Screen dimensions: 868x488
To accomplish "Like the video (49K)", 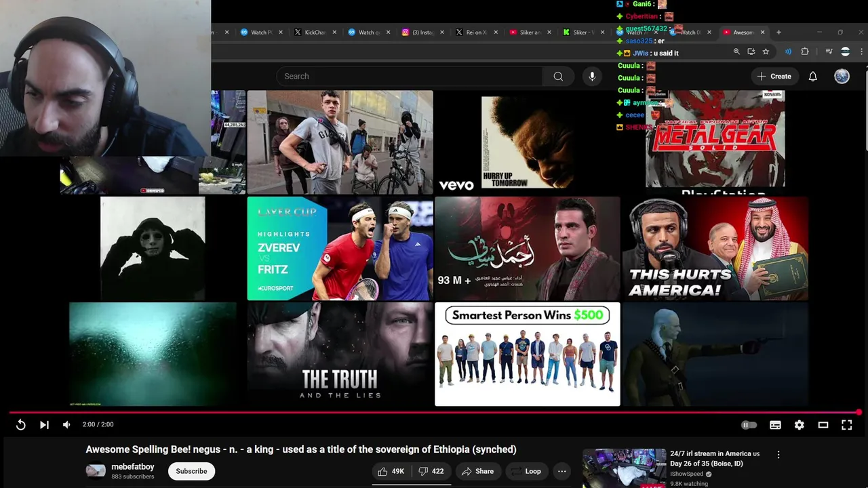I will [390, 471].
